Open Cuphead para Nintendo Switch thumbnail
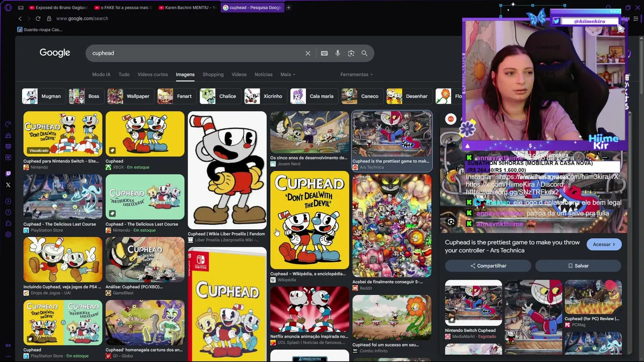The width and height of the screenshot is (644, 362). (63, 133)
